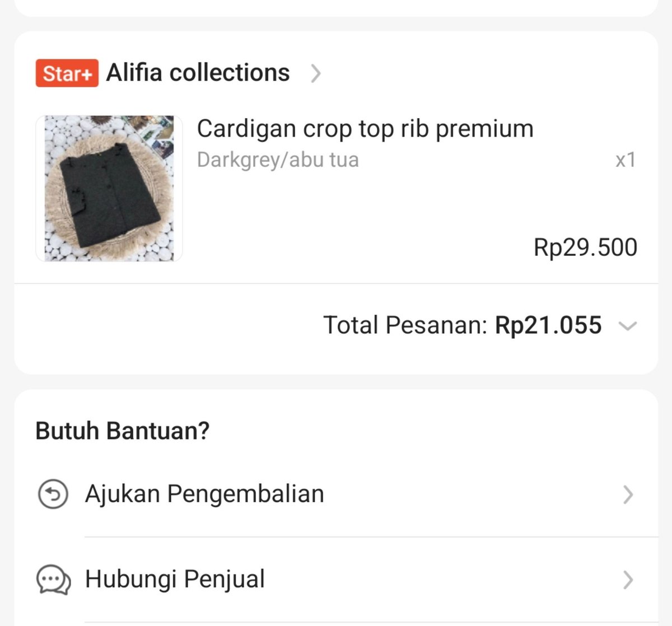Viewport: 672px width, 626px height.
Task: Click the Rp29.500 item price
Action: click(x=585, y=247)
